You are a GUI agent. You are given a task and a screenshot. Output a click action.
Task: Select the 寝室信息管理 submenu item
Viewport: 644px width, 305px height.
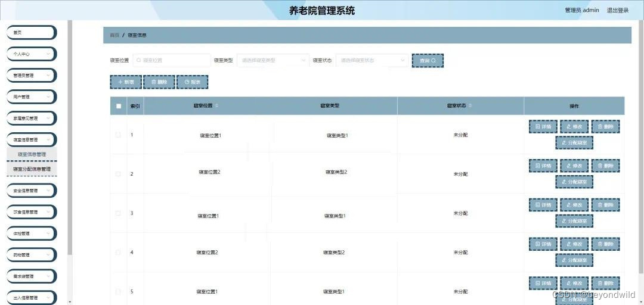point(32,154)
